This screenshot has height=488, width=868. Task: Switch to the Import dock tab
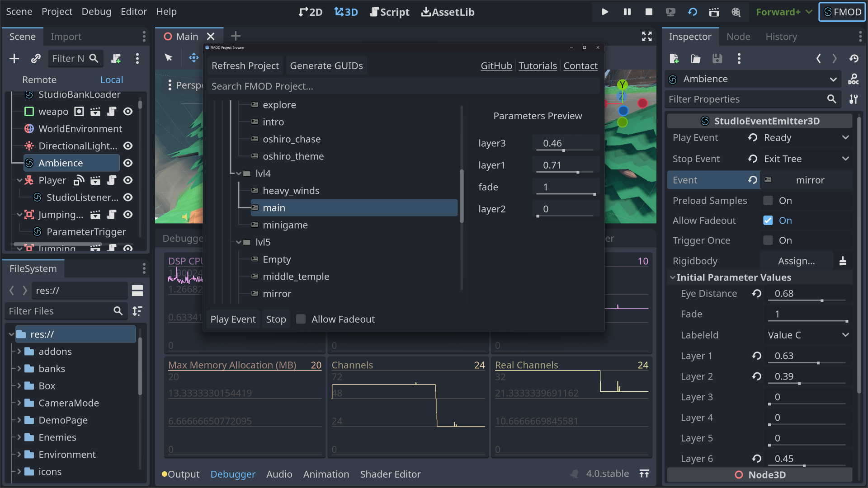[x=66, y=37]
